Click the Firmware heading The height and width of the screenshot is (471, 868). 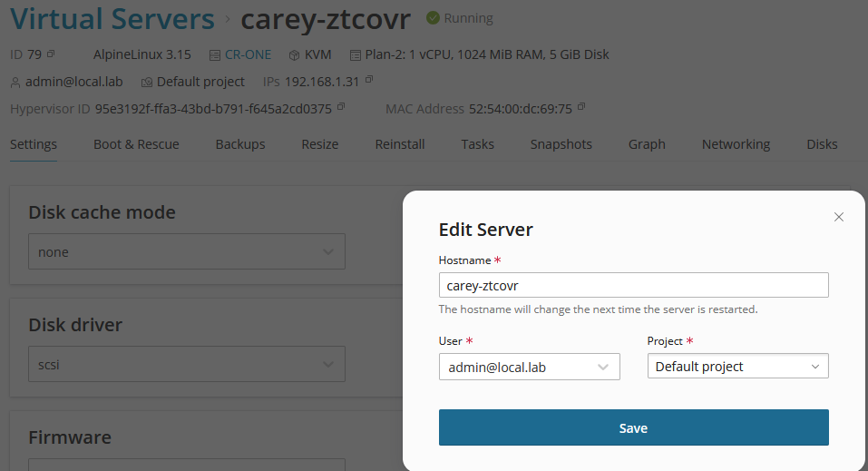tap(70, 437)
